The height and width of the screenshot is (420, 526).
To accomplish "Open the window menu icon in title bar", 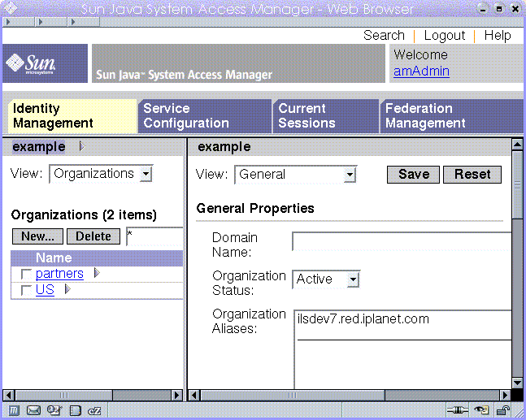I will pyautogui.click(x=10, y=7).
